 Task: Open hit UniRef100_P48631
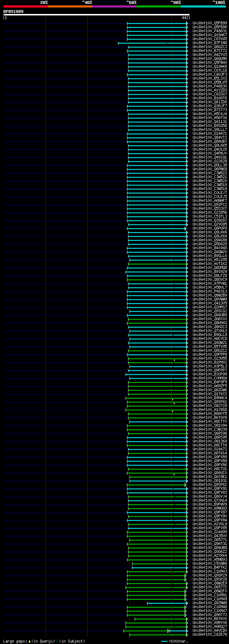(210, 31)
